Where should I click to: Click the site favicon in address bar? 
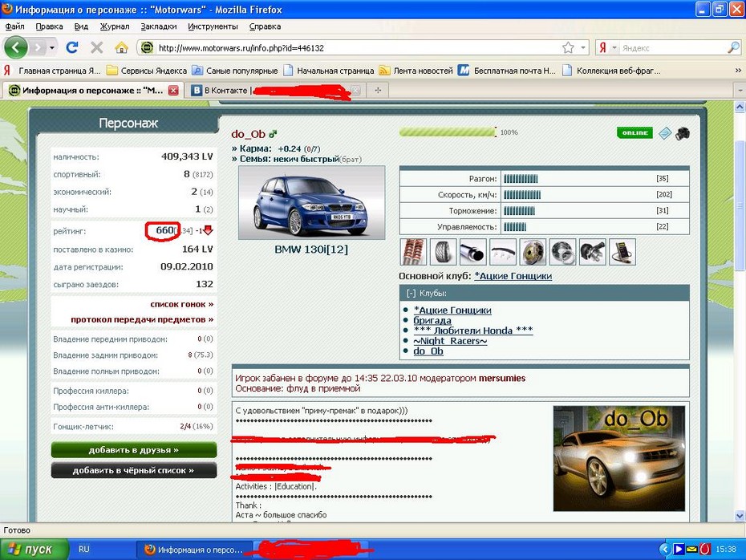click(147, 47)
